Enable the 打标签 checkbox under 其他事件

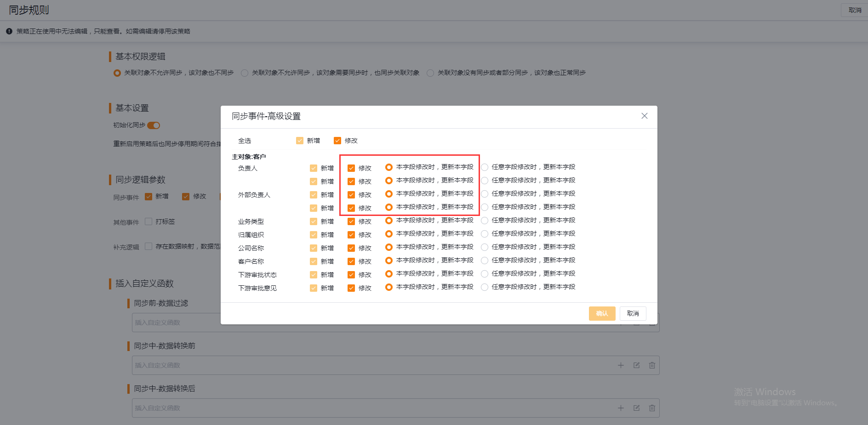click(148, 221)
